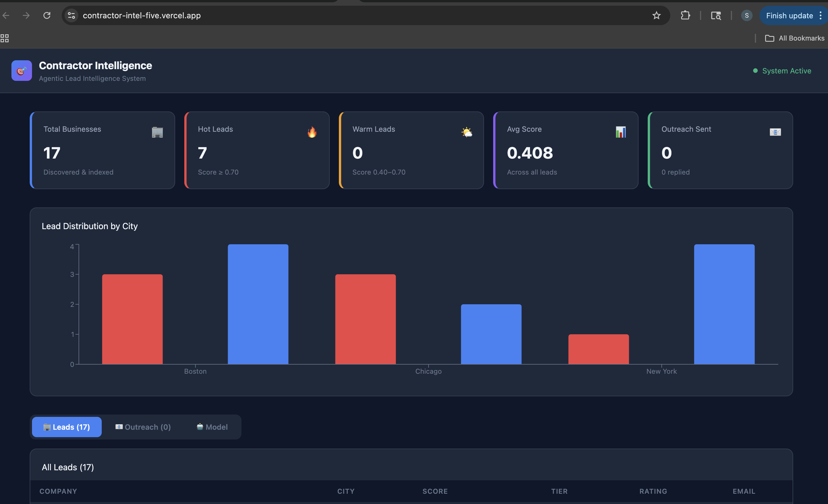Click the red New York bar in the chart
Image resolution: width=828 pixels, height=504 pixels.
click(599, 349)
